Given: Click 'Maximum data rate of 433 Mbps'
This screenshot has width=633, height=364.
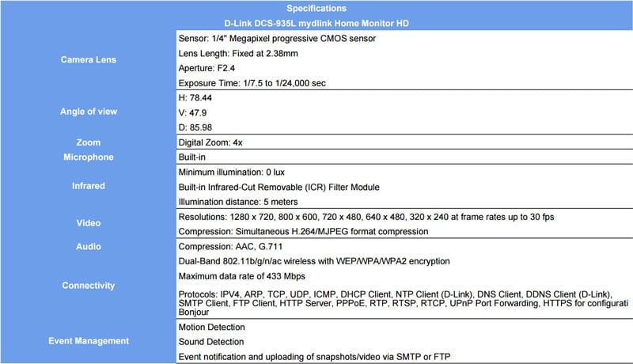Looking at the screenshot, I should (242, 276).
